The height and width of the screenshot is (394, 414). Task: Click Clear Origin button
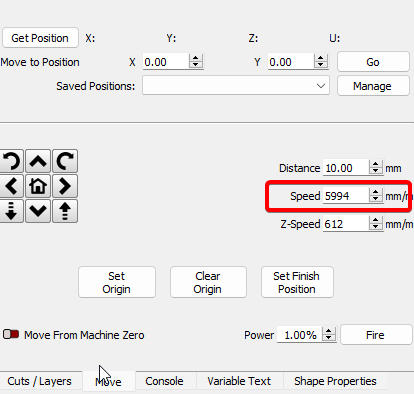coord(208,282)
